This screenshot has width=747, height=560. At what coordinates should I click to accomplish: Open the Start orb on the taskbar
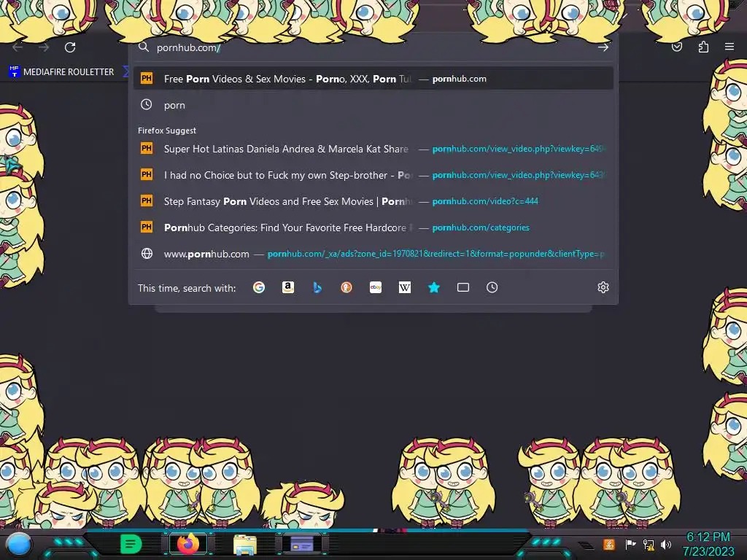pos(18,544)
